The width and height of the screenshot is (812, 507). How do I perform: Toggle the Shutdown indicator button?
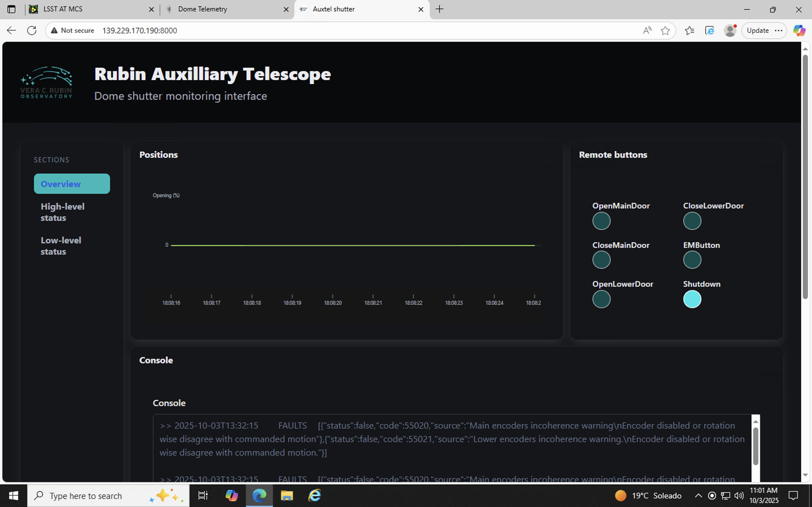click(x=692, y=299)
